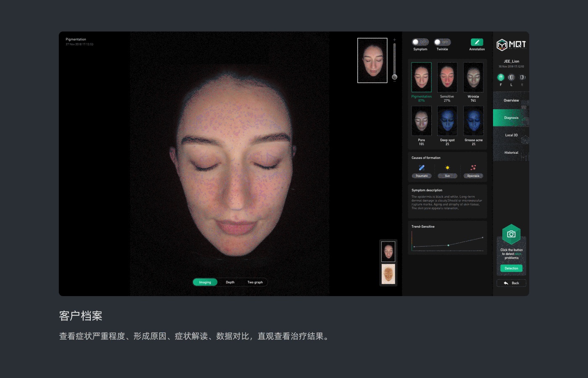588x378 pixels.
Task: Switch to Two graph view mode
Action: click(x=255, y=282)
